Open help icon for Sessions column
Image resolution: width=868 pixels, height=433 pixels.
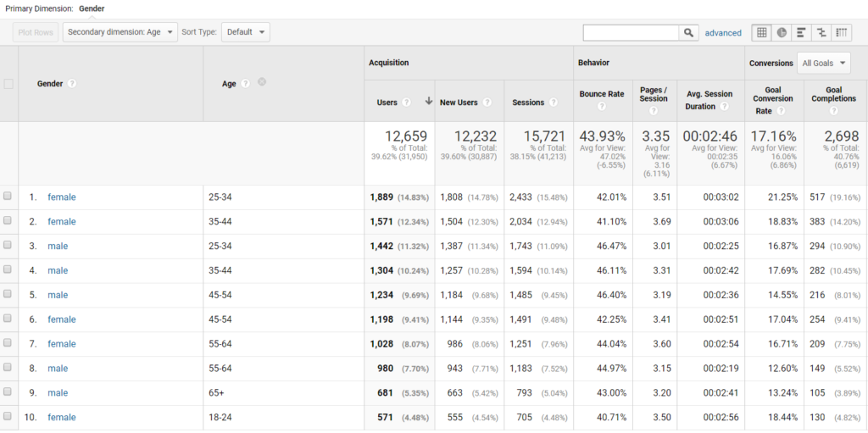click(x=553, y=103)
